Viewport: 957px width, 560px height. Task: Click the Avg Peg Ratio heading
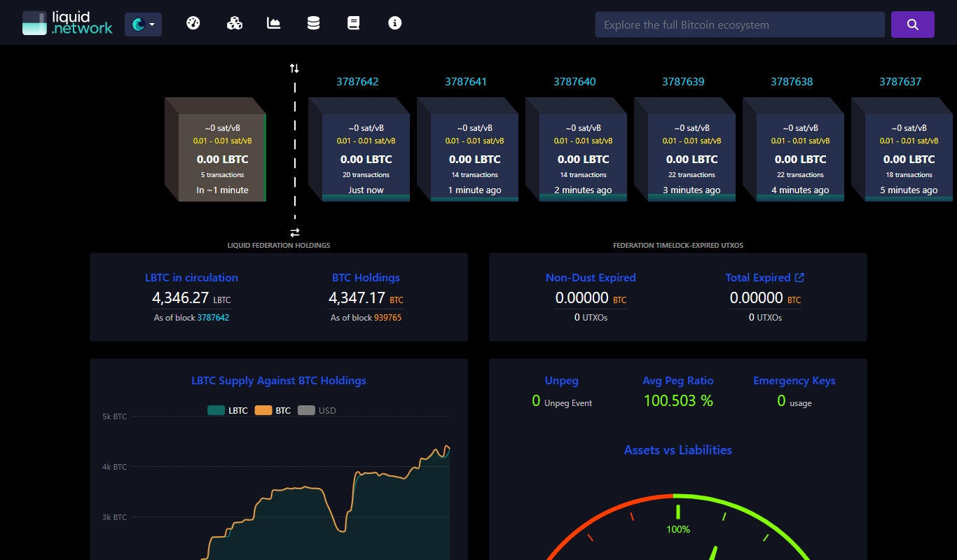point(678,381)
